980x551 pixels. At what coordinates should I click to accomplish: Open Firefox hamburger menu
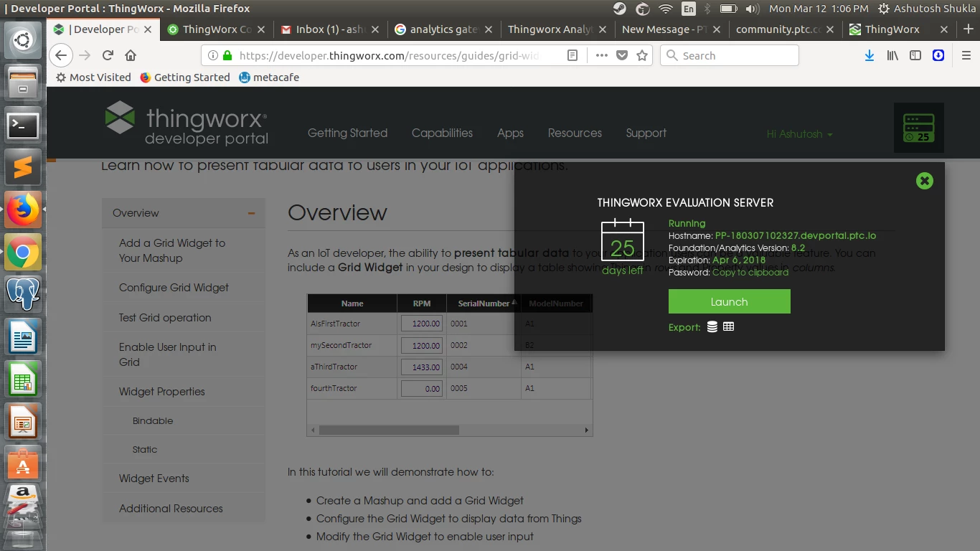coord(966,55)
